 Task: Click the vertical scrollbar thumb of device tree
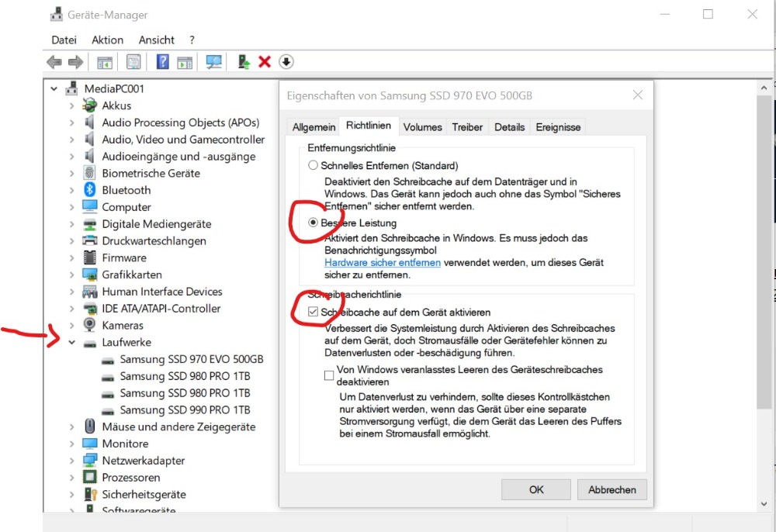point(764,252)
